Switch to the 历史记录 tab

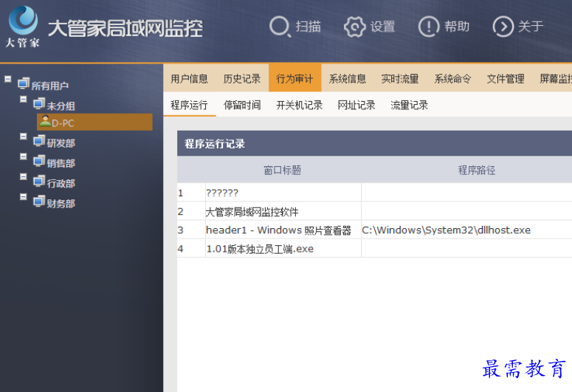pos(242,78)
